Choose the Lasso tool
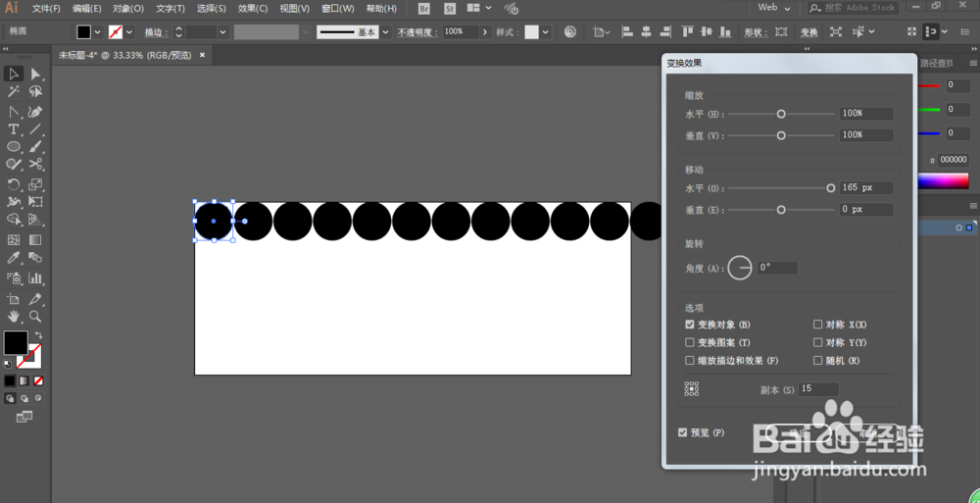Image resolution: width=980 pixels, height=503 pixels. coord(35,92)
